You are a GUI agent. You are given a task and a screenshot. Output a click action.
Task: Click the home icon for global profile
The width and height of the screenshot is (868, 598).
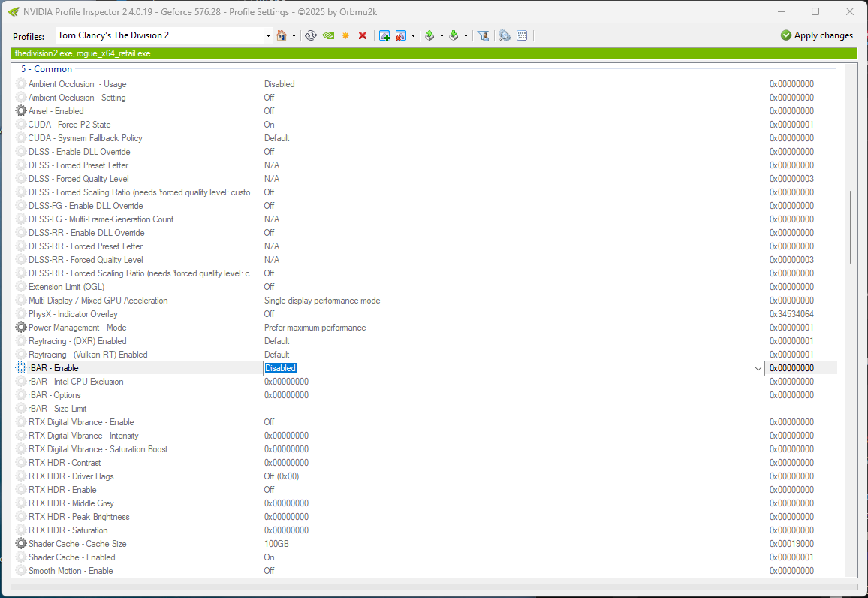282,35
